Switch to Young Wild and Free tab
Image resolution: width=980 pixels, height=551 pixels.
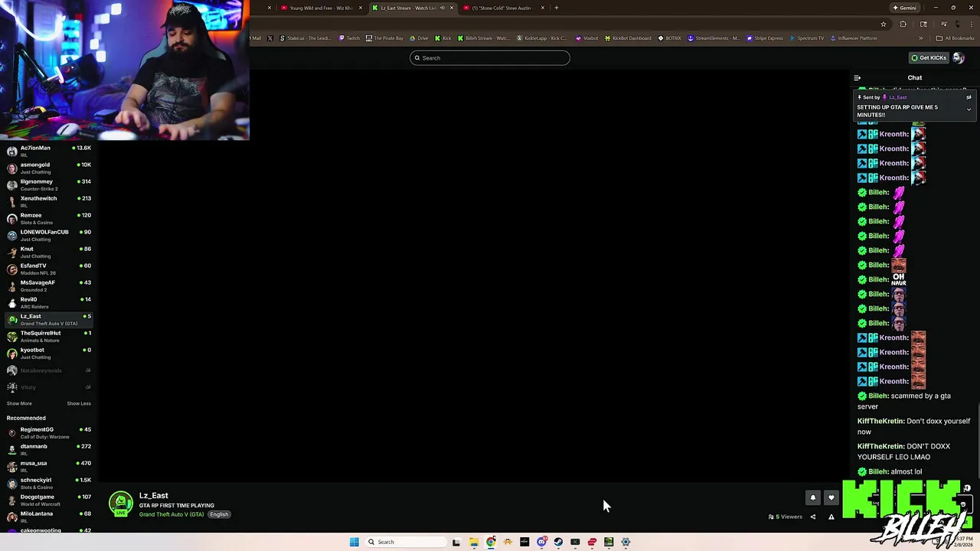pos(320,8)
